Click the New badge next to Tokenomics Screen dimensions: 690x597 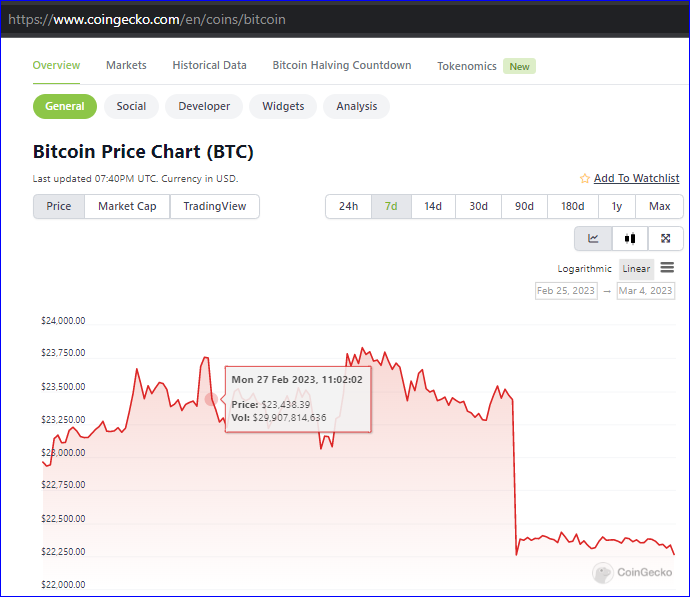519,66
